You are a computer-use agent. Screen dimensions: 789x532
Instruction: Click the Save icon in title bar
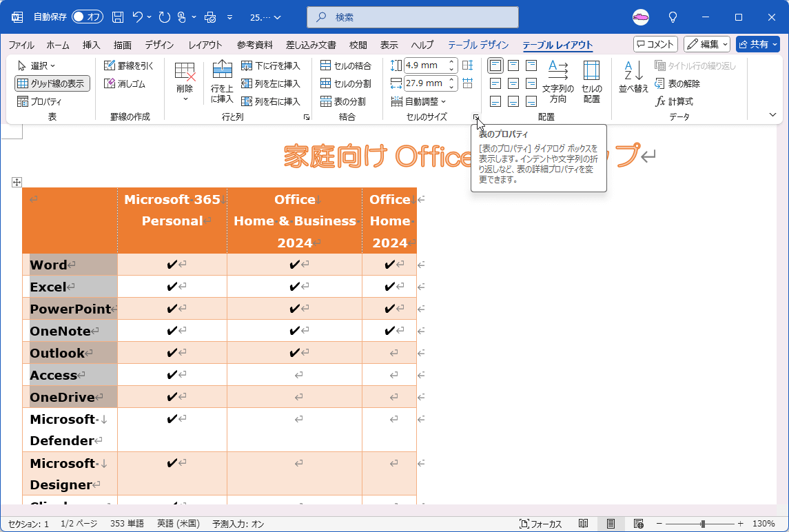coord(118,17)
